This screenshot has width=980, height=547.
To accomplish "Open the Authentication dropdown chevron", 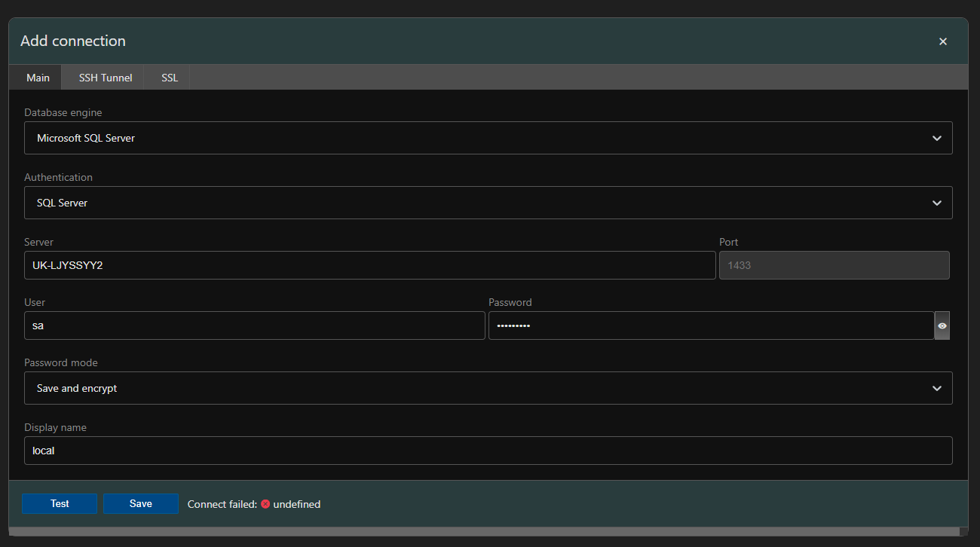I will [936, 203].
